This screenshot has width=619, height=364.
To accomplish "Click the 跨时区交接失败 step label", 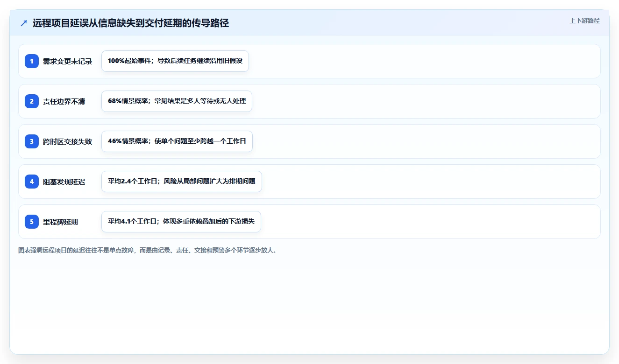I will point(68,142).
